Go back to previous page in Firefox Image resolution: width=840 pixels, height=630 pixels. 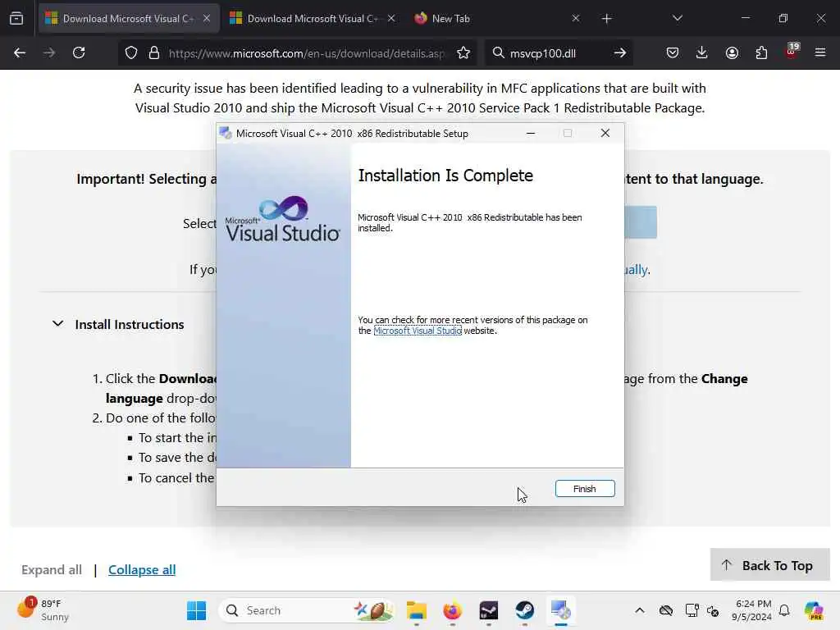pos(20,53)
